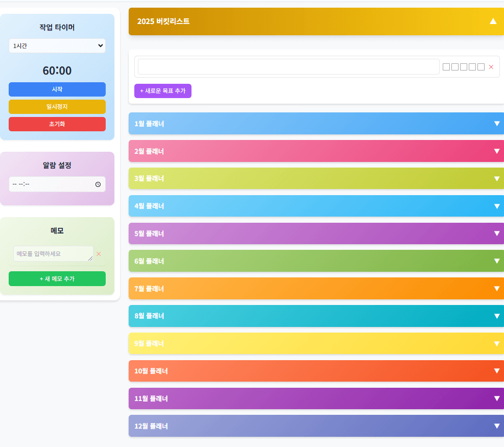
Task: Click the 1월 플래너 header label
Action: [x=149, y=124]
